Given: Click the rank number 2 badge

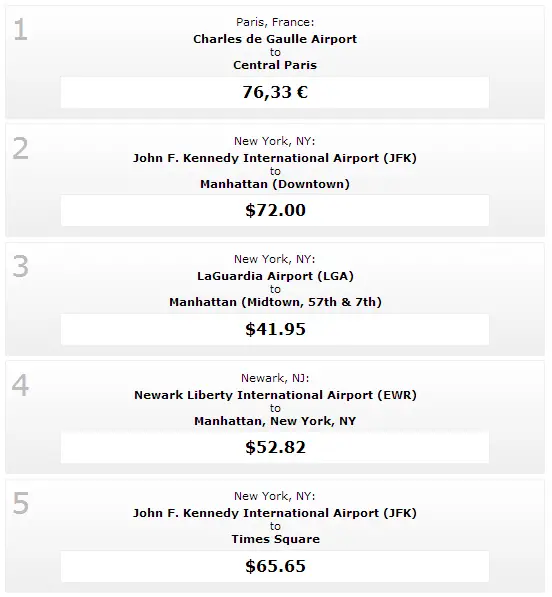Looking at the screenshot, I should [21, 148].
